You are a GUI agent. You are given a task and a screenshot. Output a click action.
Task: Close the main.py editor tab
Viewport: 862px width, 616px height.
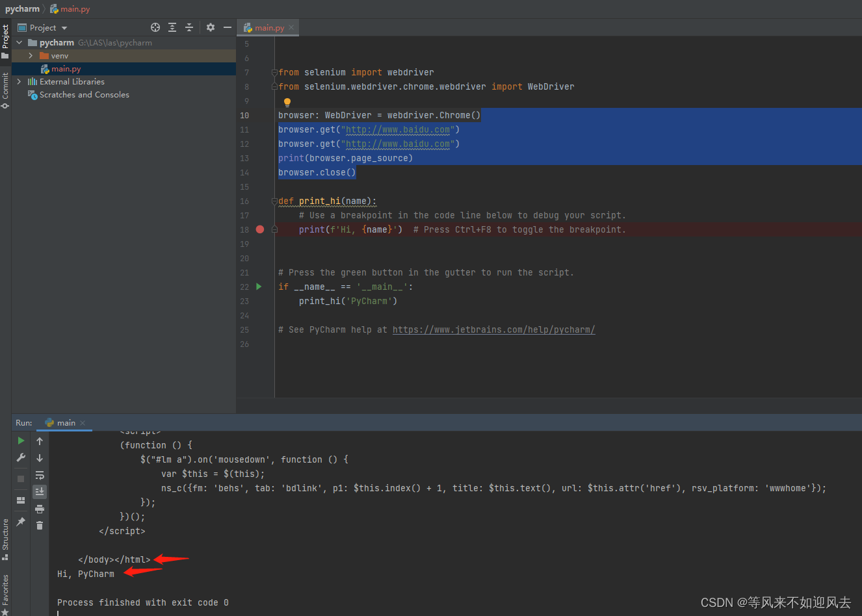[291, 27]
